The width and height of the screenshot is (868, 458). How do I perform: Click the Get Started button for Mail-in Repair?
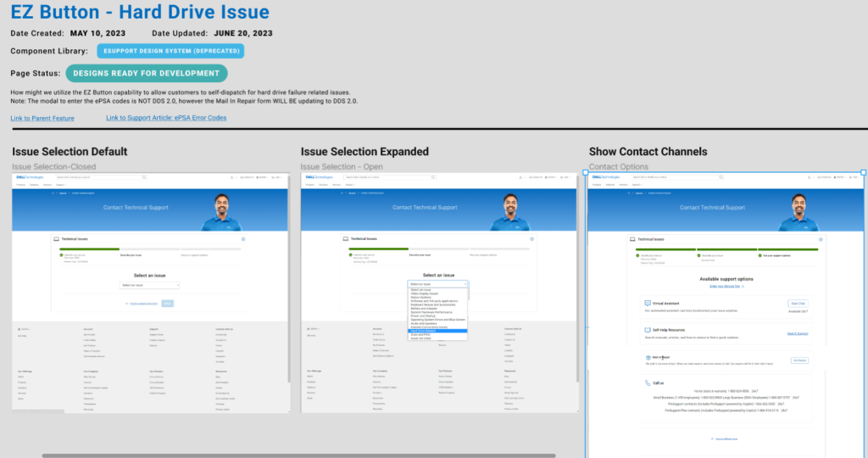(x=798, y=360)
